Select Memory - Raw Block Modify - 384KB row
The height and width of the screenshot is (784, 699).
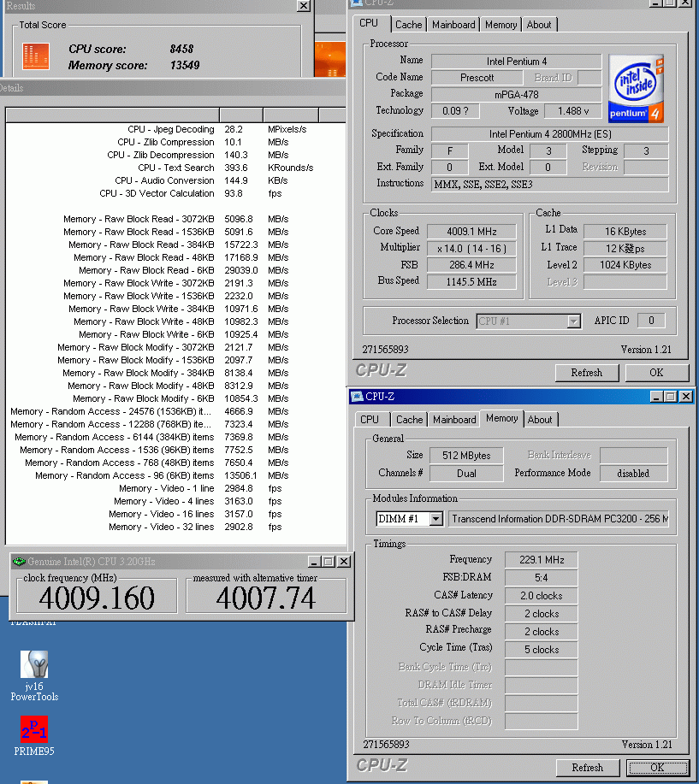click(x=175, y=373)
